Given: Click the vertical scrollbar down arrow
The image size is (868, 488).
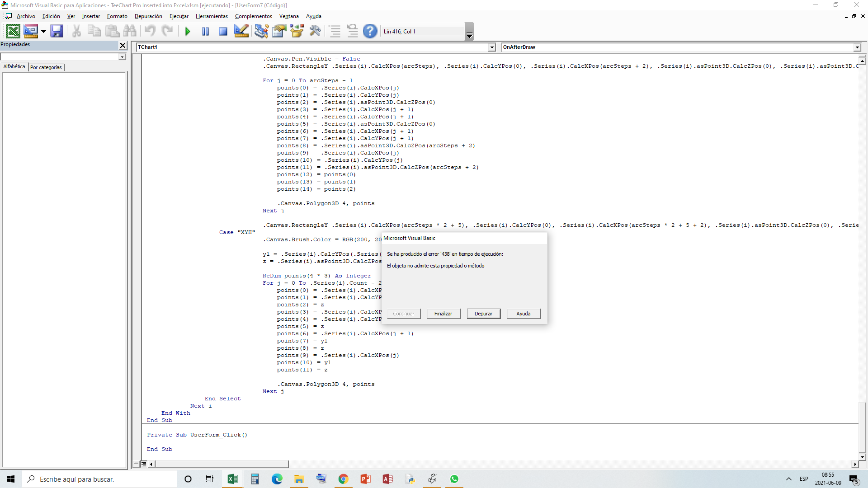Looking at the screenshot, I should [862, 457].
